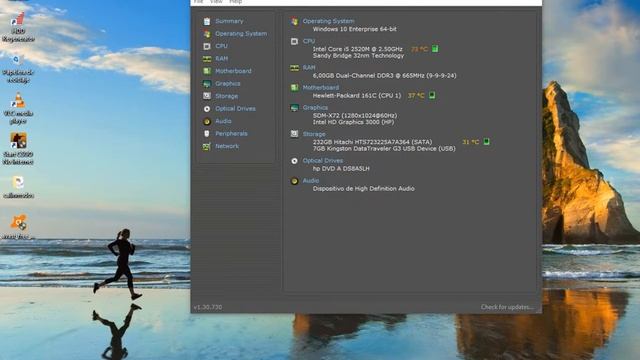This screenshot has height=360, width=640.
Task: Click 'Hewlett-Packard 161C (CPU 1)' text
Action: (357, 96)
